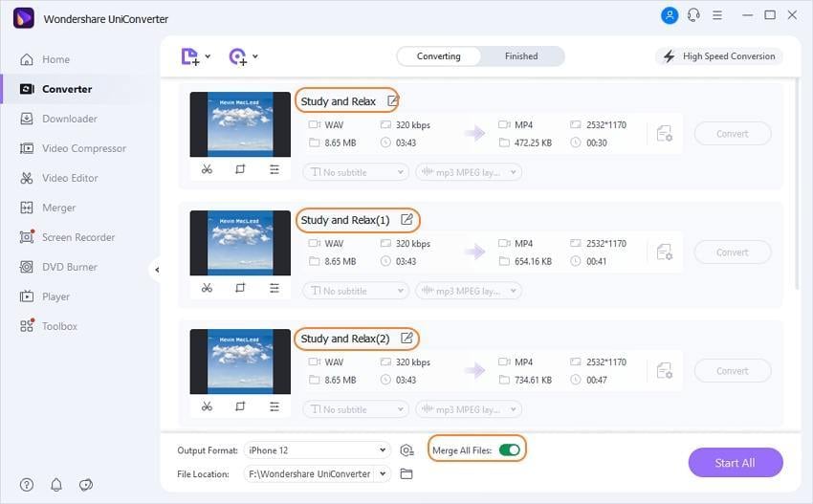Click the Load DVD disc icon
813x504 pixels.
tap(238, 56)
